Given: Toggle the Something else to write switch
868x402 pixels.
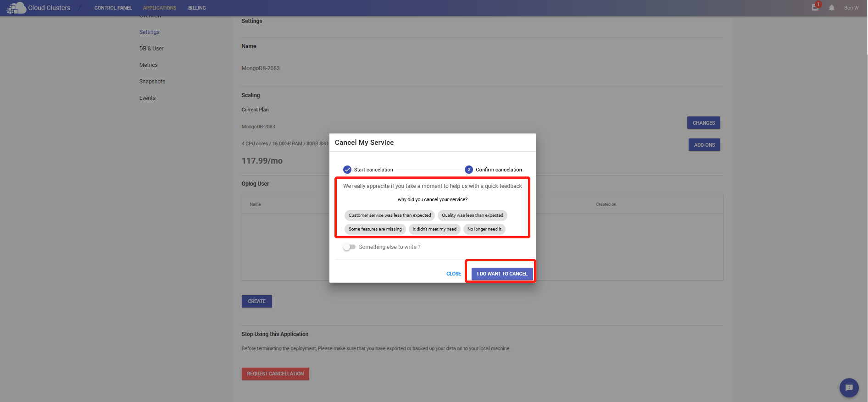Looking at the screenshot, I should 349,247.
